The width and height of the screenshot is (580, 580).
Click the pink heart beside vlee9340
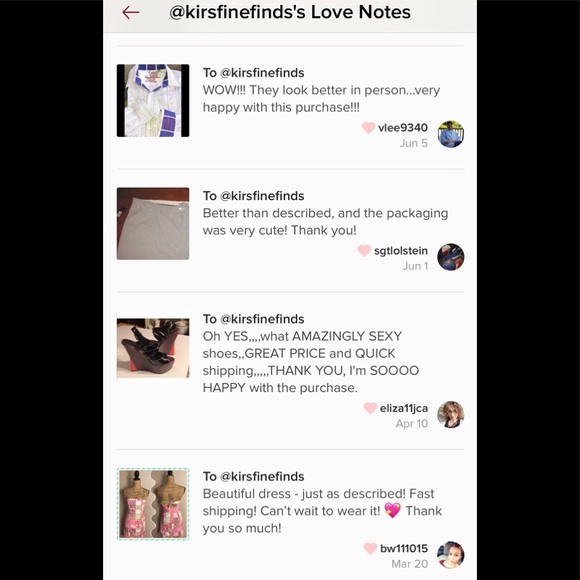click(x=368, y=128)
